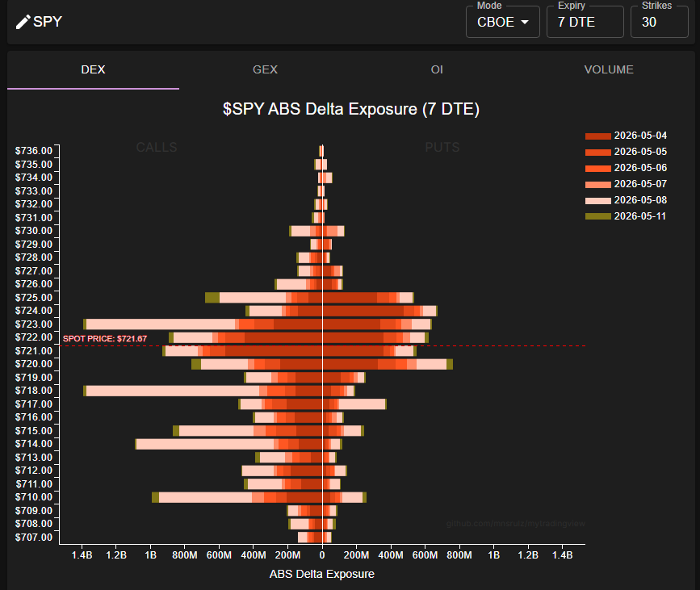Image resolution: width=700 pixels, height=590 pixels.
Task: Toggle the 2026-05-11 legend series
Action: (626, 216)
